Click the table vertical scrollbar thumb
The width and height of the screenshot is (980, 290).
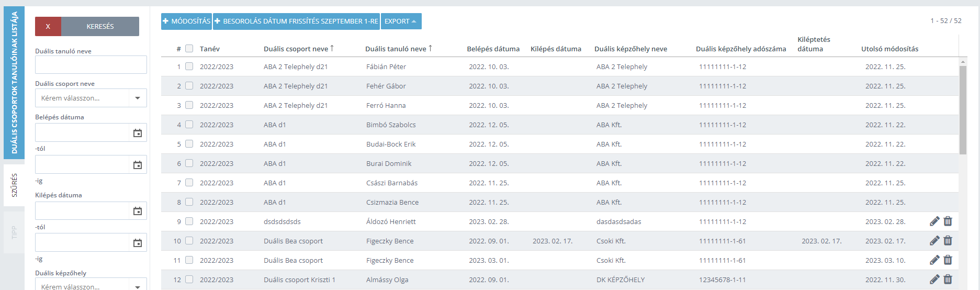[x=963, y=110]
